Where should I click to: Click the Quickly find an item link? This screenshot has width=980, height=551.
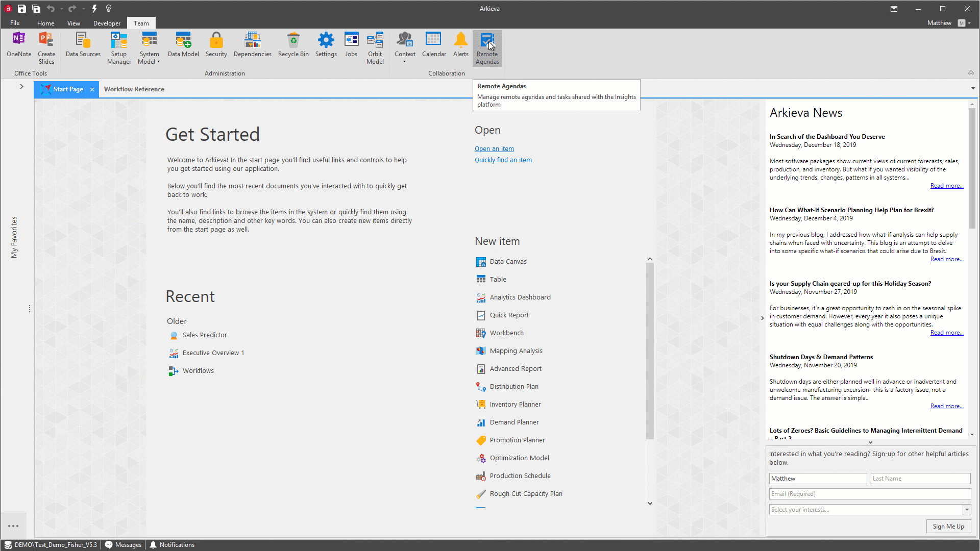[503, 160]
